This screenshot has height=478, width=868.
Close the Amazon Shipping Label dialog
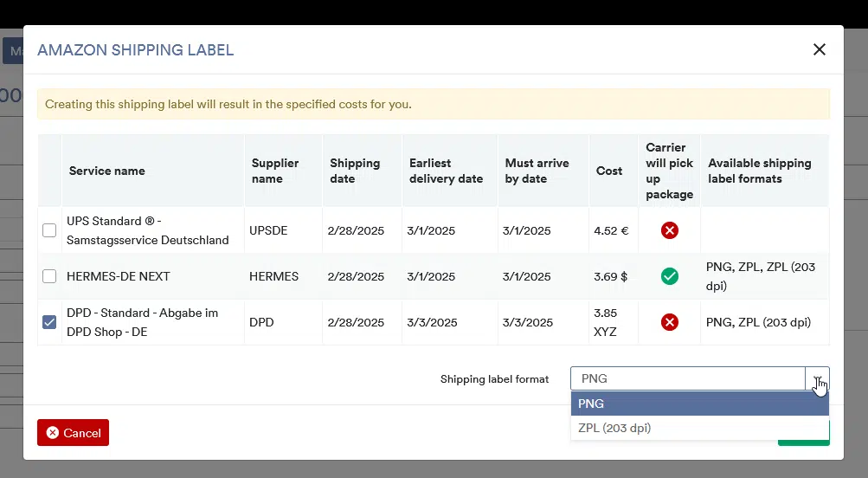click(x=819, y=49)
